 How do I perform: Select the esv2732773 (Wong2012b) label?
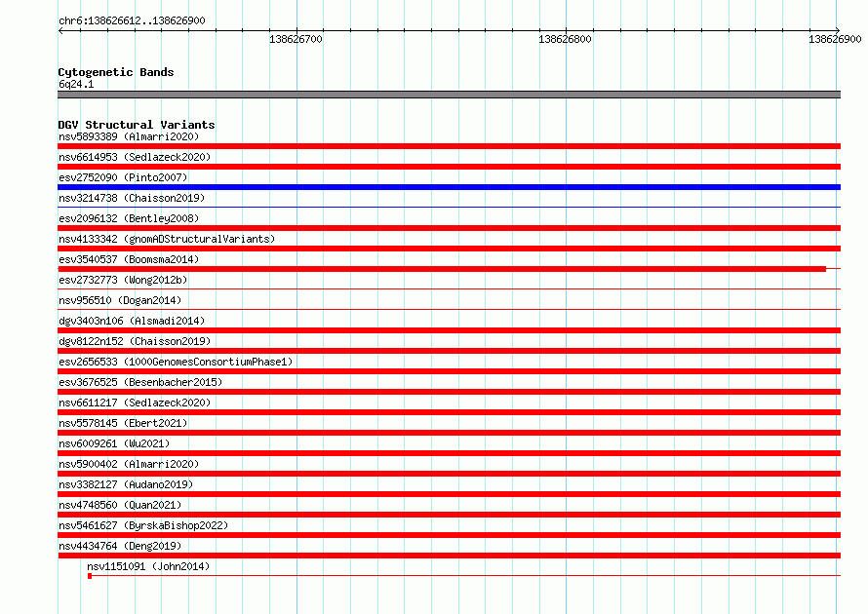tap(123, 280)
